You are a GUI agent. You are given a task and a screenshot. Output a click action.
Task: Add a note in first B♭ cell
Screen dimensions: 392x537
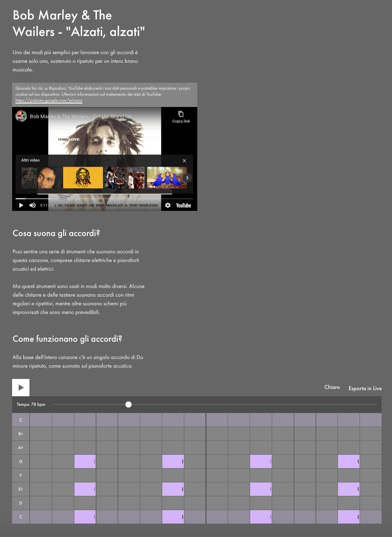[x=41, y=434]
